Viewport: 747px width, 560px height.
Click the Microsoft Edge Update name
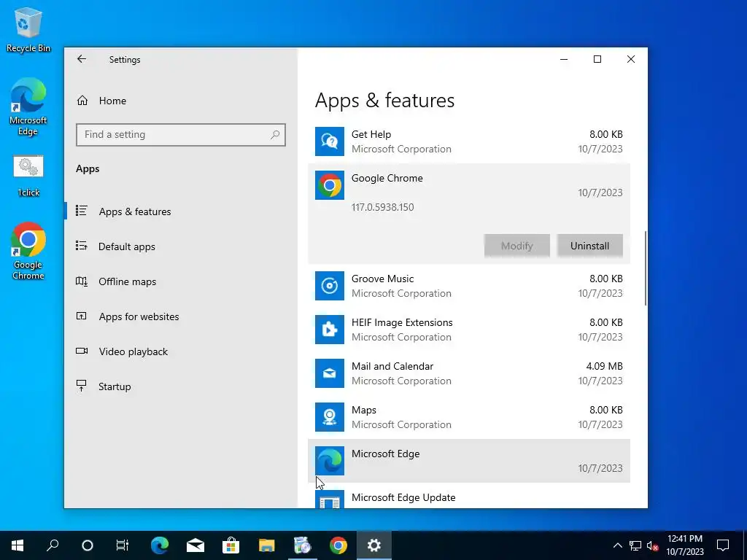403,497
